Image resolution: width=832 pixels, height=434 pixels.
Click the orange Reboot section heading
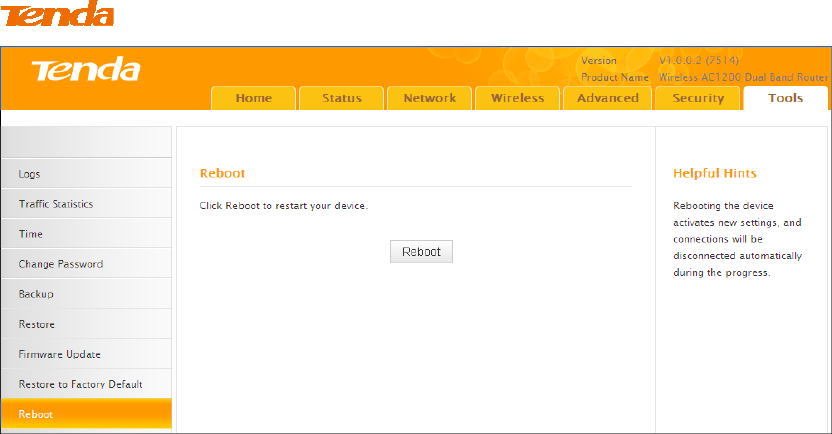coord(222,173)
